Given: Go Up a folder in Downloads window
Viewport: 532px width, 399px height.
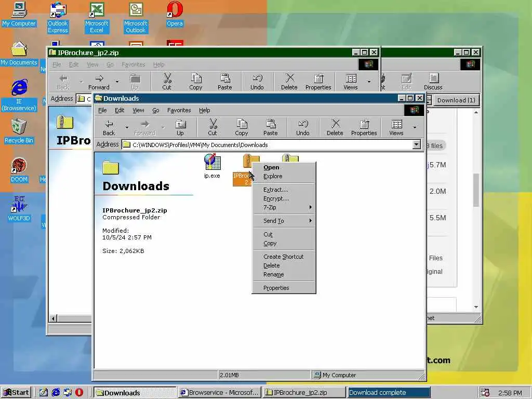Looking at the screenshot, I should tap(180, 128).
